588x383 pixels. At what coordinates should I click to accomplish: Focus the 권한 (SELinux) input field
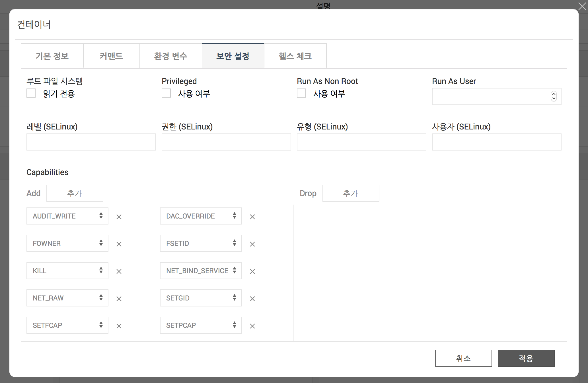226,142
